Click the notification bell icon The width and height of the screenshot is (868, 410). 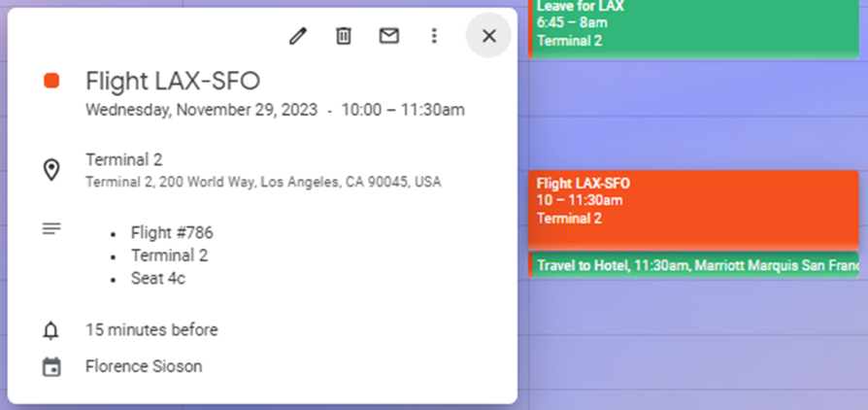[x=51, y=330]
